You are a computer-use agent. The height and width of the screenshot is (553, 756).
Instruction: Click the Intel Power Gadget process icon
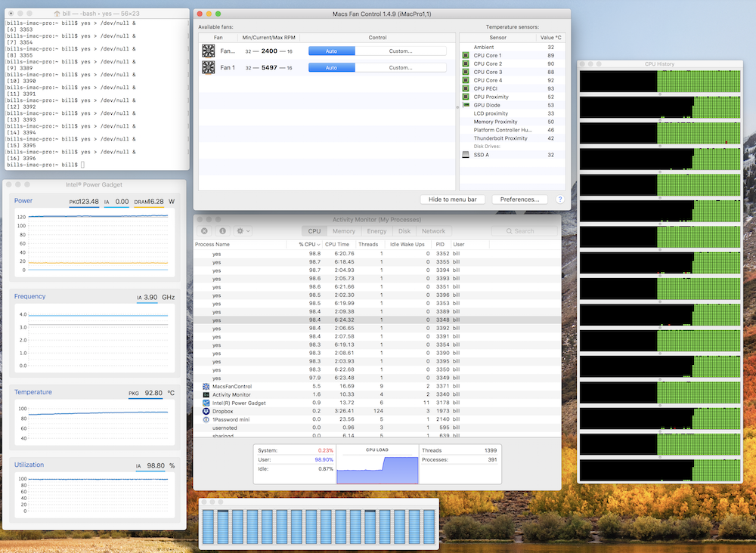206,403
